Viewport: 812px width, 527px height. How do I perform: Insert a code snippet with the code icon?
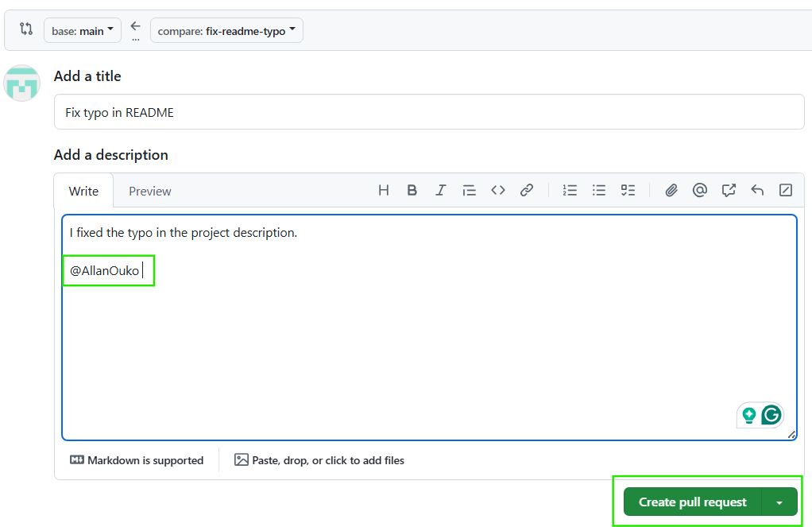pos(498,190)
